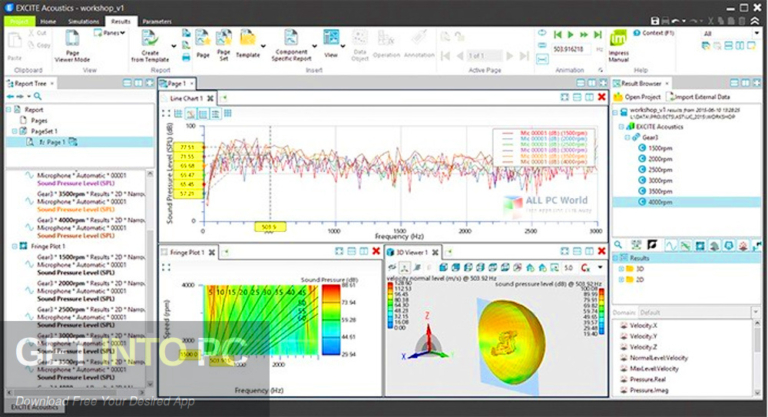The image size is (768, 417).
Task: Click the 503.9 frequency cursor marker
Action: click(270, 227)
